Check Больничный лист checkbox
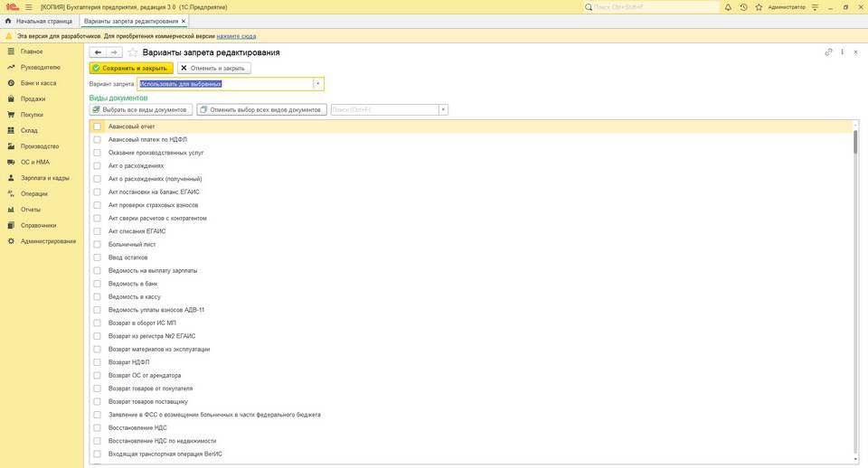Screen dimensions: 868x468 (98, 245)
